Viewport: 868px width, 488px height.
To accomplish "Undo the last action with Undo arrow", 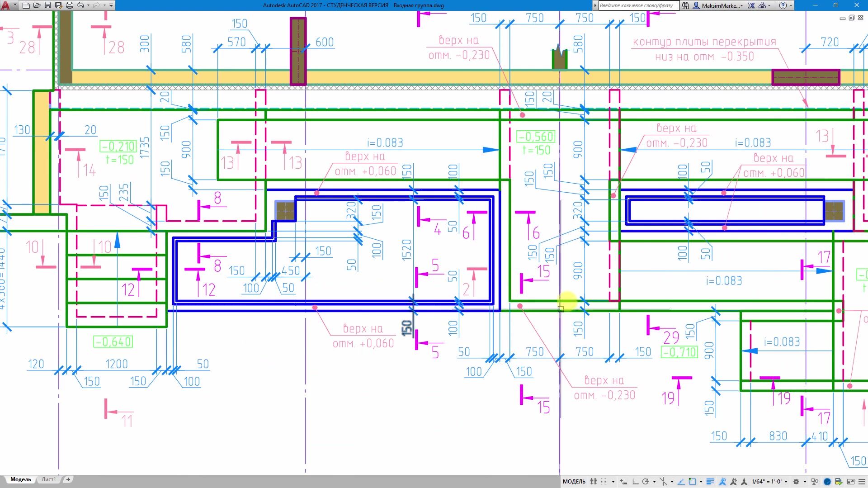I will (x=80, y=5).
